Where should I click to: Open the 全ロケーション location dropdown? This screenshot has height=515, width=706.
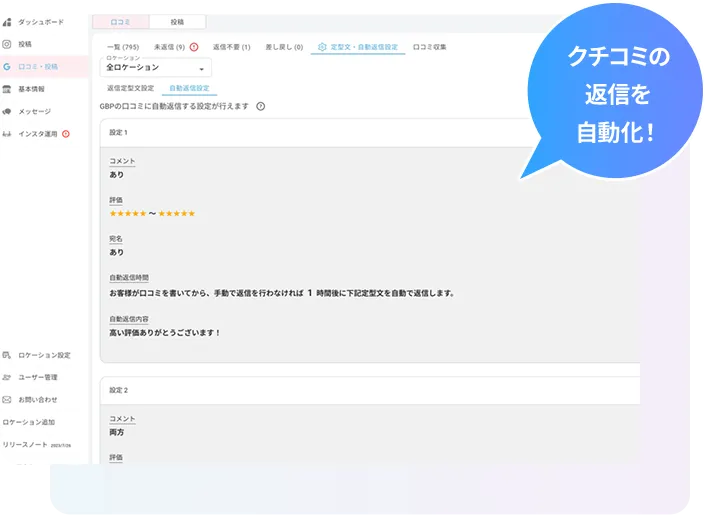pos(155,68)
